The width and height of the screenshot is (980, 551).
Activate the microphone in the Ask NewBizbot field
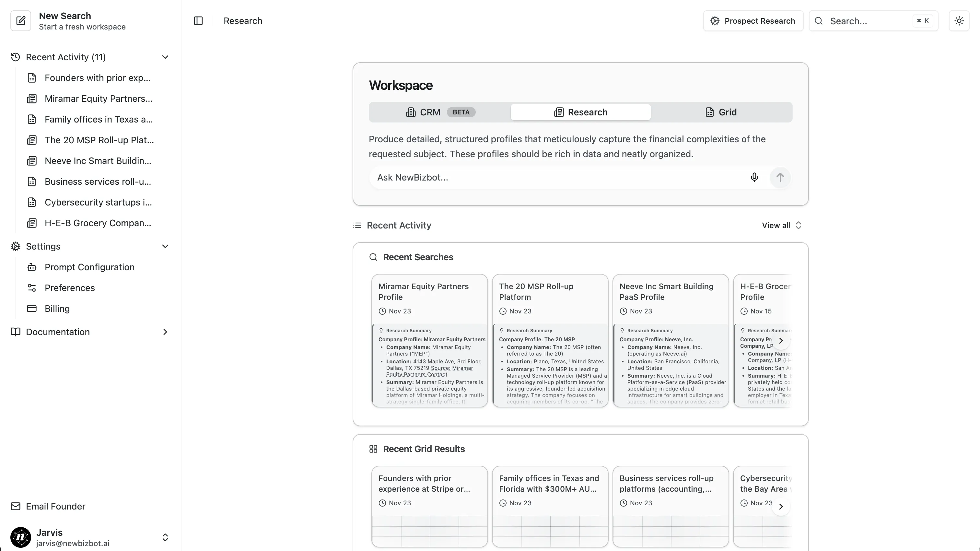(x=754, y=177)
